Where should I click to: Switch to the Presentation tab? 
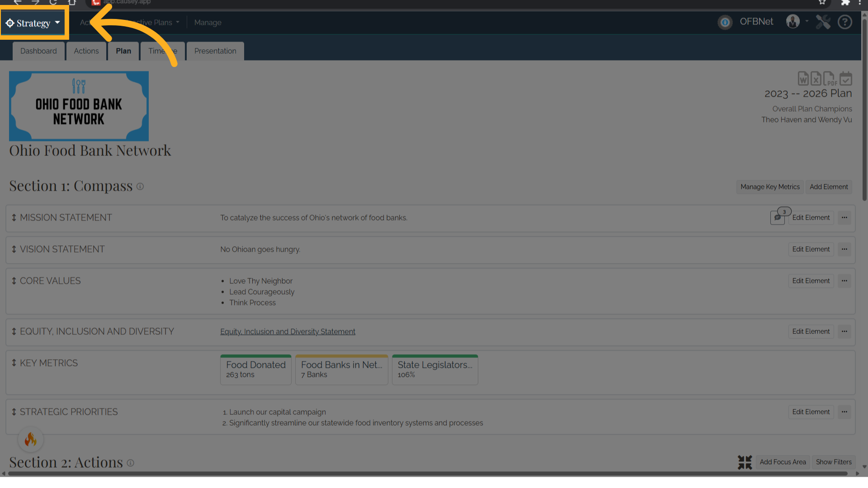click(215, 51)
